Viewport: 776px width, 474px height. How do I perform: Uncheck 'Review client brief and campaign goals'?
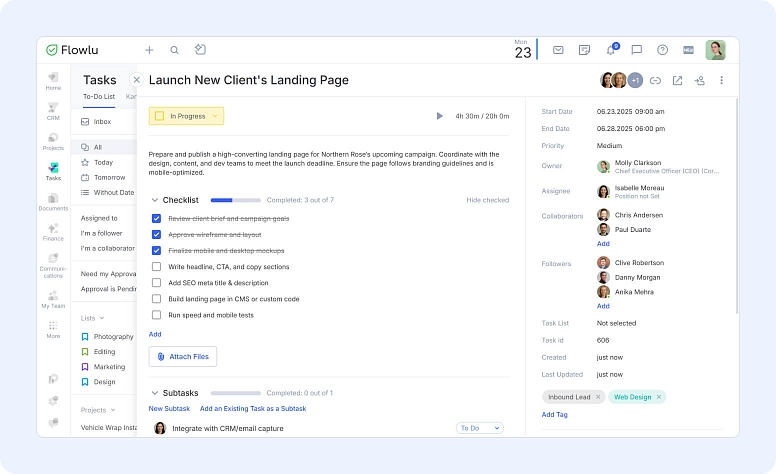coord(156,218)
